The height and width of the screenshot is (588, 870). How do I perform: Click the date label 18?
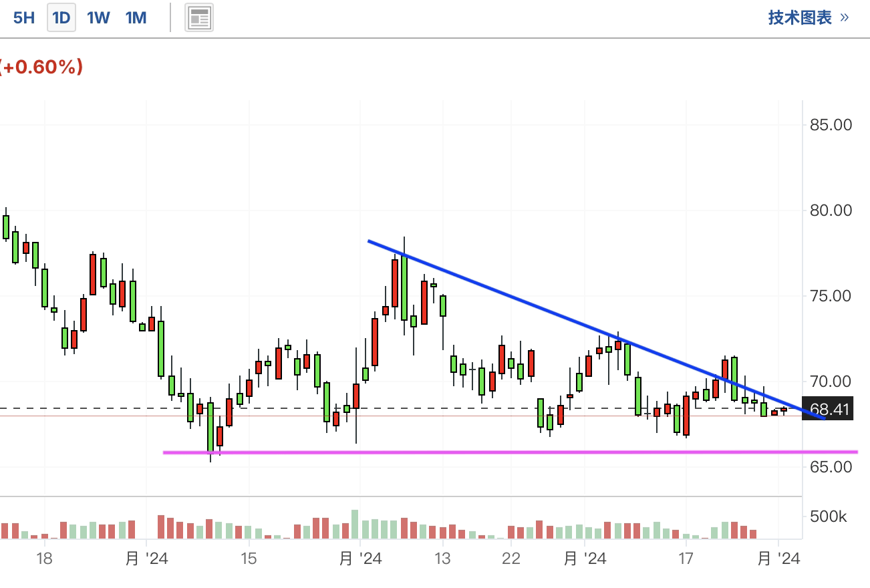click(44, 559)
